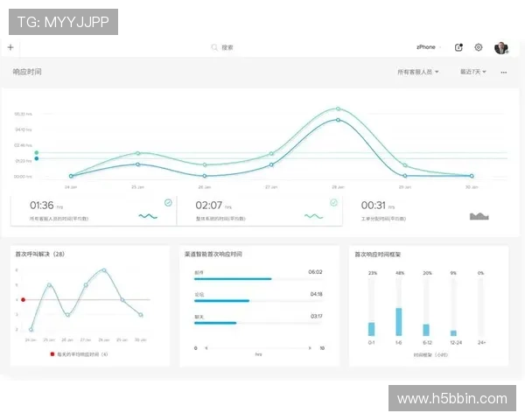Viewport: 525px width, 420px height.
Task: Click the gray area chart icon on the 00:31 card
Action: point(479,215)
